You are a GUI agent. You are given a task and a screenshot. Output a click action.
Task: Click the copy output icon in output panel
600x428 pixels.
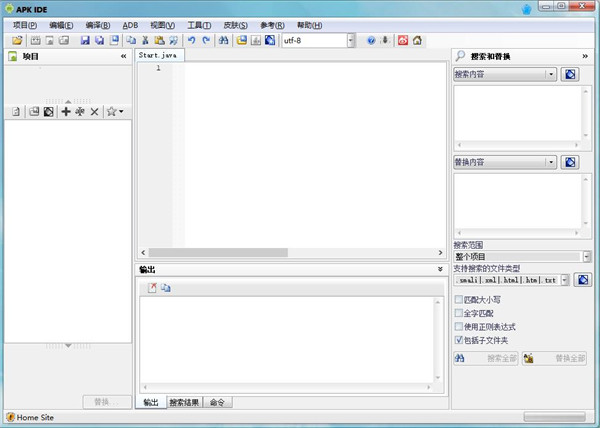166,288
